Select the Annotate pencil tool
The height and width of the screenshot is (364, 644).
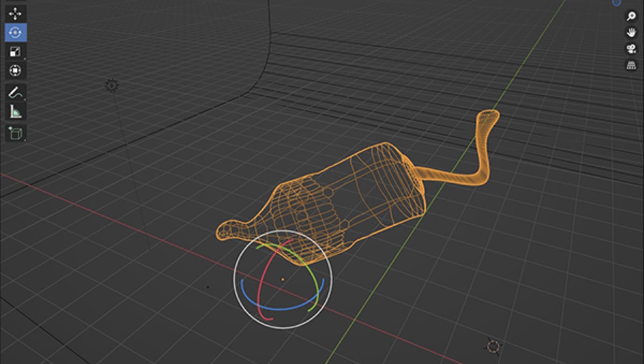click(16, 92)
